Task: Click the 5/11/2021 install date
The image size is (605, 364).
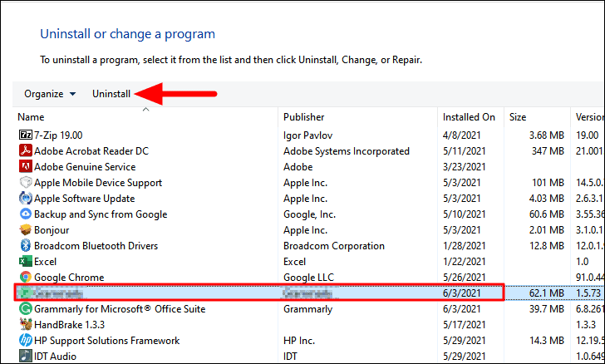Action: coord(465,151)
